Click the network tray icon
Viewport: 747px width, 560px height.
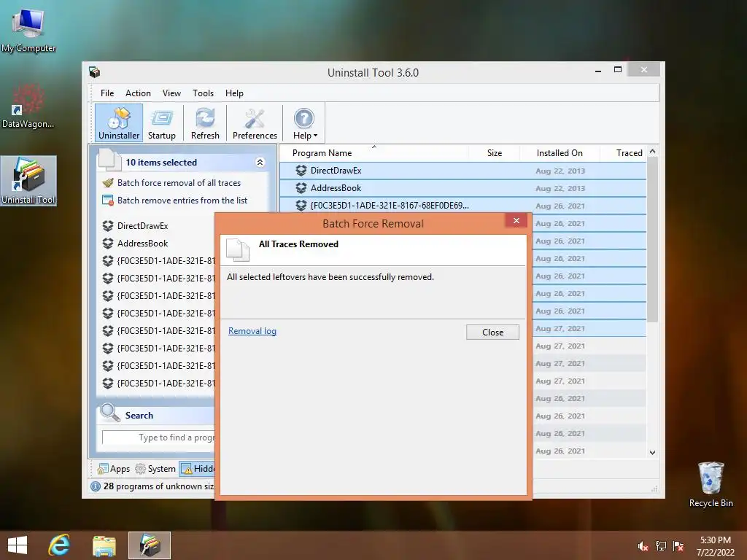click(x=661, y=546)
